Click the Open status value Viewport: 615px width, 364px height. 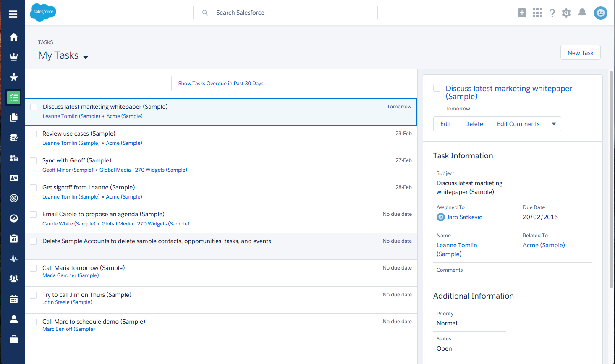tap(444, 348)
